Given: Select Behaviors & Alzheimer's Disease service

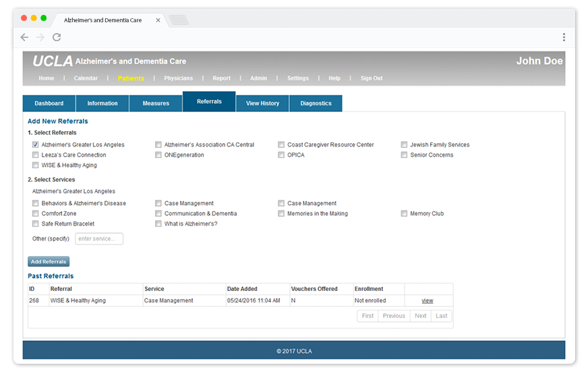Looking at the screenshot, I should [x=35, y=203].
